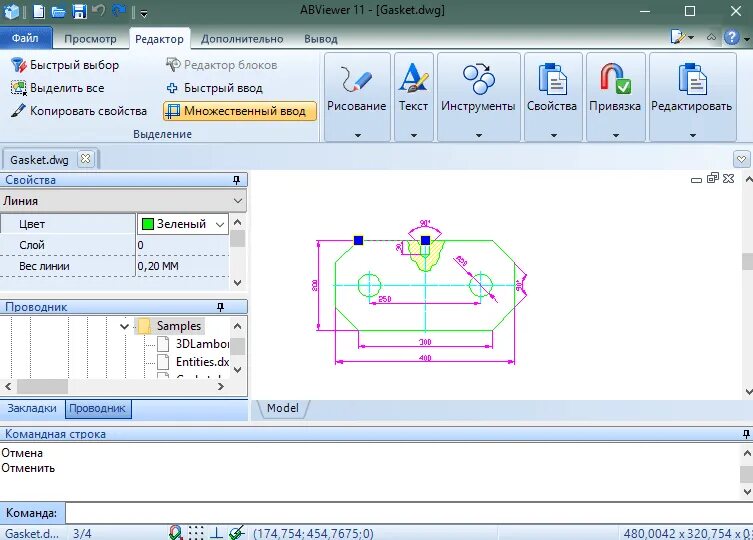This screenshot has width=753, height=540.
Task: Open a file with the folder icon
Action: [59, 12]
